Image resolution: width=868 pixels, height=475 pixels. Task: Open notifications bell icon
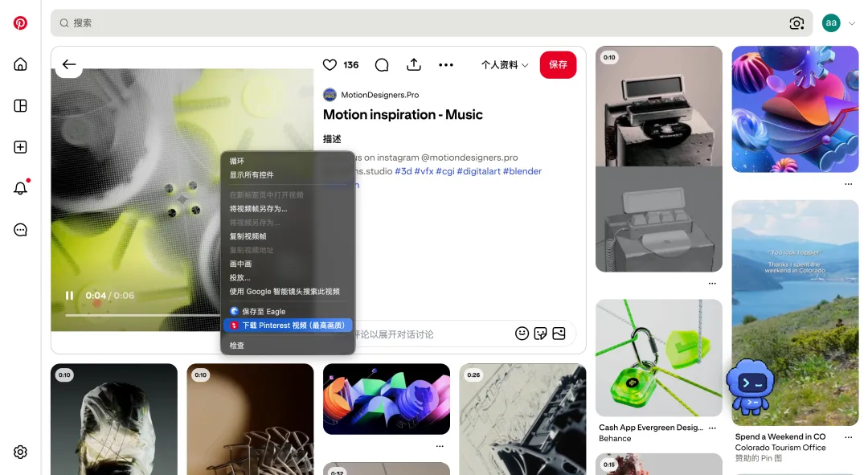pos(20,188)
